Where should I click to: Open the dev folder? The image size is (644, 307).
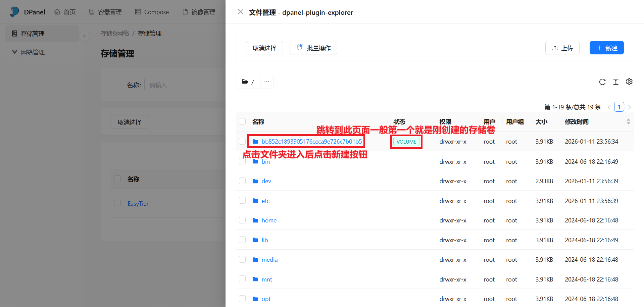click(266, 181)
